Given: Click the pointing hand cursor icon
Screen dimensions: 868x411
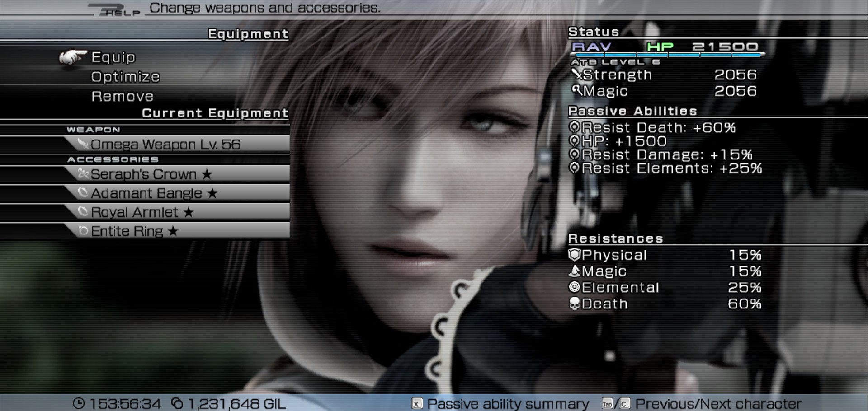Looking at the screenshot, I should [x=72, y=57].
